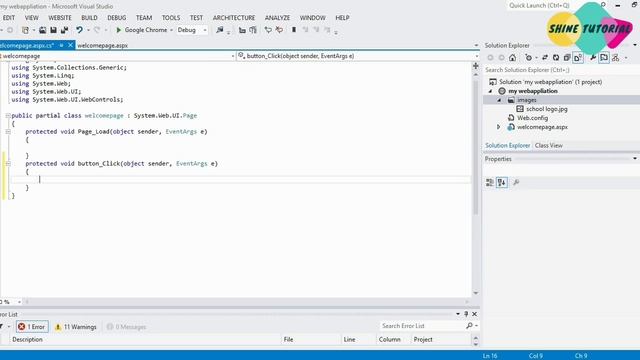This screenshot has width=640, height=360.
Task: Open Solution Explorer Properties wrench icon
Action: 593,58
